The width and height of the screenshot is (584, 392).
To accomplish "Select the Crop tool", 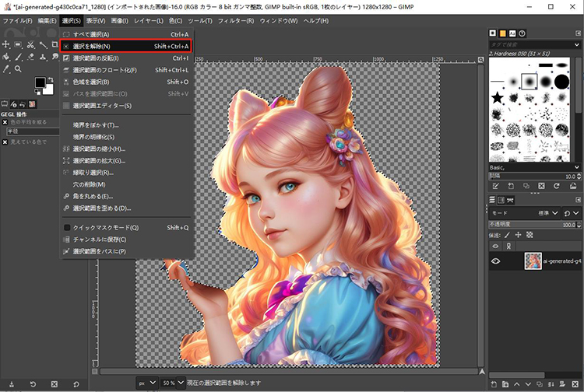I will tap(55, 44).
